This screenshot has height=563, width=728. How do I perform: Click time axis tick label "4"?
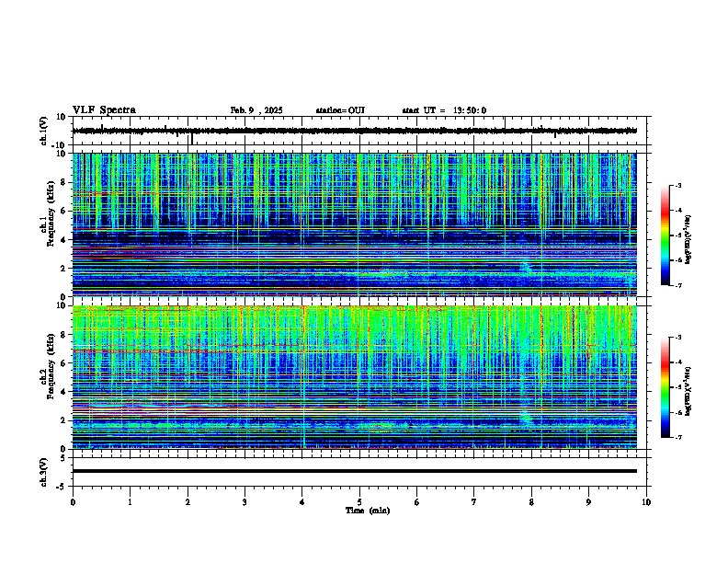[302, 502]
